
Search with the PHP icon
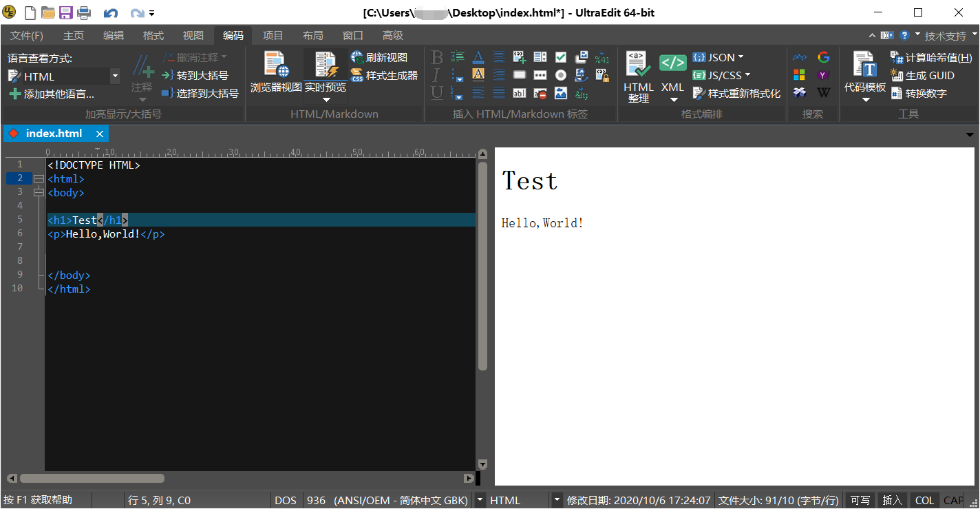[800, 57]
